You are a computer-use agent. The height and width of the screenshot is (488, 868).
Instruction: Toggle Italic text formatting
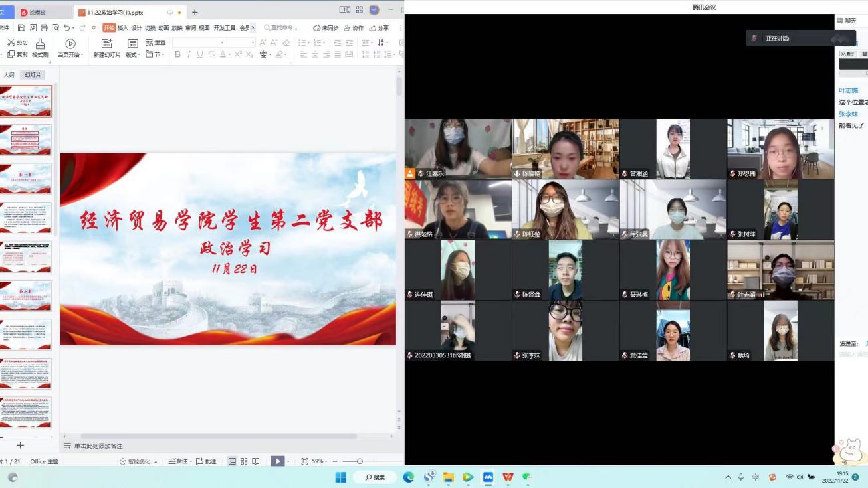point(189,54)
